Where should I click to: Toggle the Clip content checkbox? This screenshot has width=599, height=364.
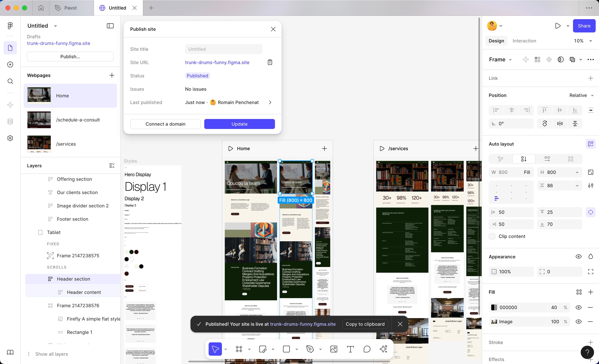pos(492,236)
